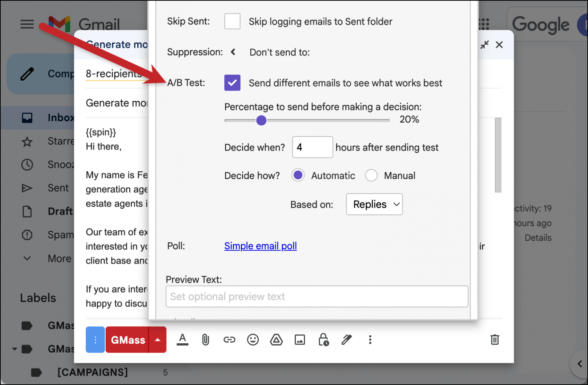Image resolution: width=588 pixels, height=385 pixels.
Task: Insert signature using the pen icon
Action: (x=347, y=340)
